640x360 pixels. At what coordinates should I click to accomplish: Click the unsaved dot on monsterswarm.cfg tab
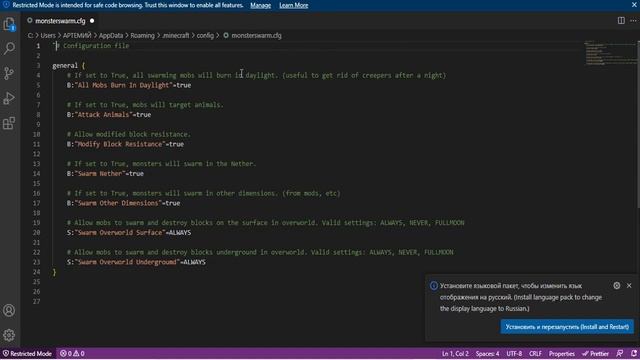point(92,21)
